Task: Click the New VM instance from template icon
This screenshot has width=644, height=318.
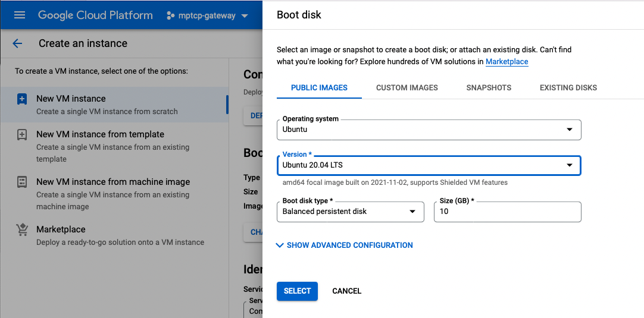Action: click(22, 134)
